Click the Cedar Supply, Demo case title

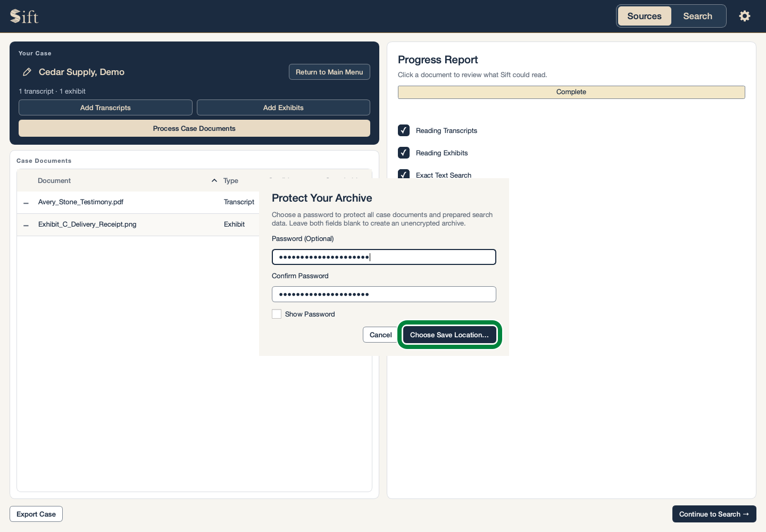tap(81, 72)
